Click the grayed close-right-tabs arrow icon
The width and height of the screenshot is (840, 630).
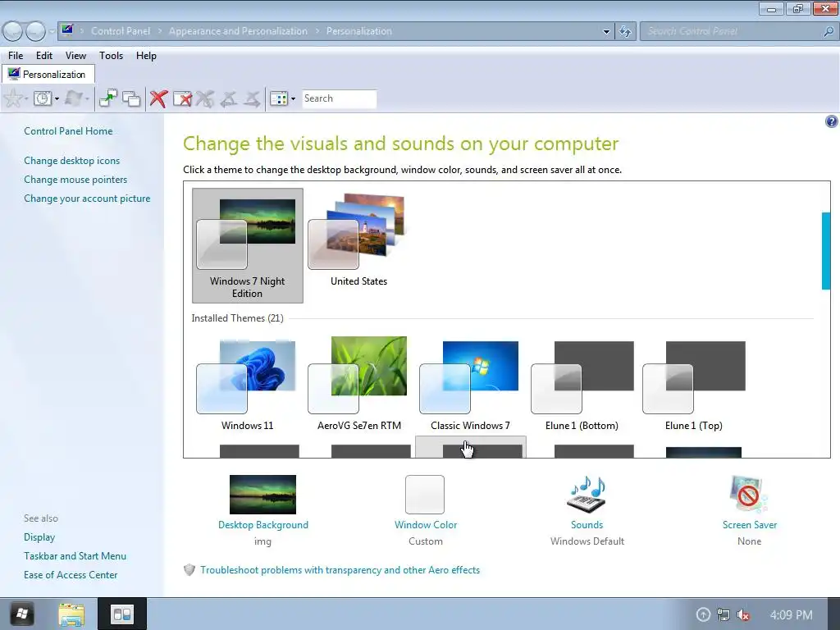[x=252, y=98]
